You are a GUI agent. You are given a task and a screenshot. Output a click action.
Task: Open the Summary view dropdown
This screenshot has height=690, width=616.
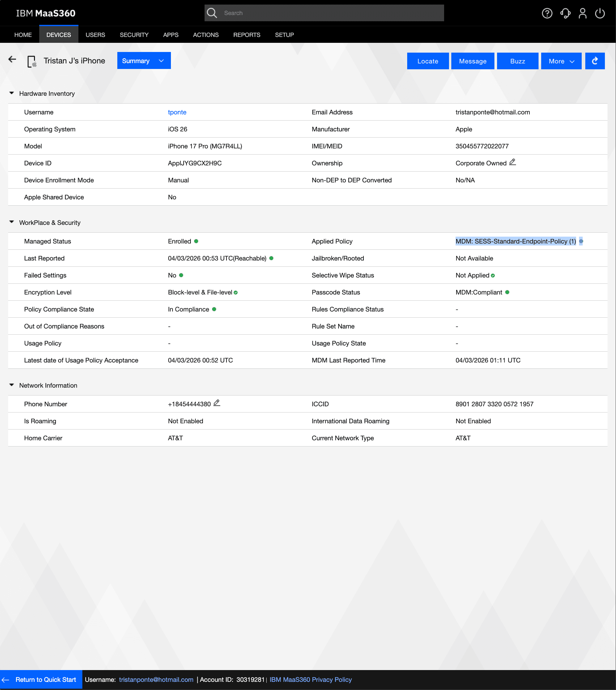pyautogui.click(x=144, y=60)
